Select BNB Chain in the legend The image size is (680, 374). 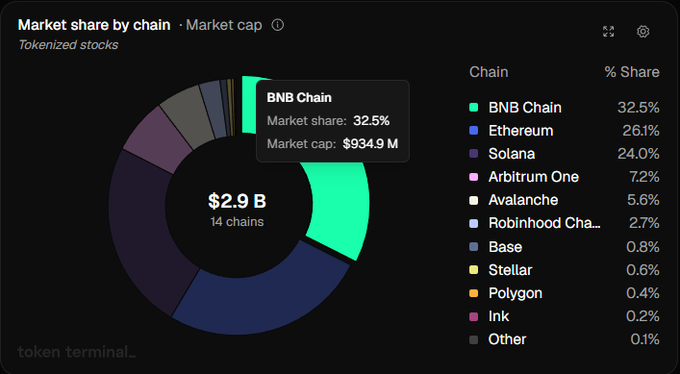click(525, 108)
